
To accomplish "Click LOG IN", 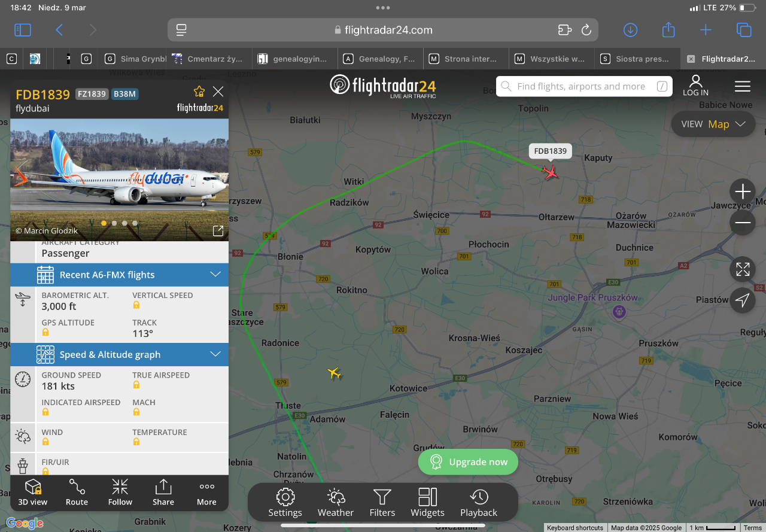I will (695, 86).
